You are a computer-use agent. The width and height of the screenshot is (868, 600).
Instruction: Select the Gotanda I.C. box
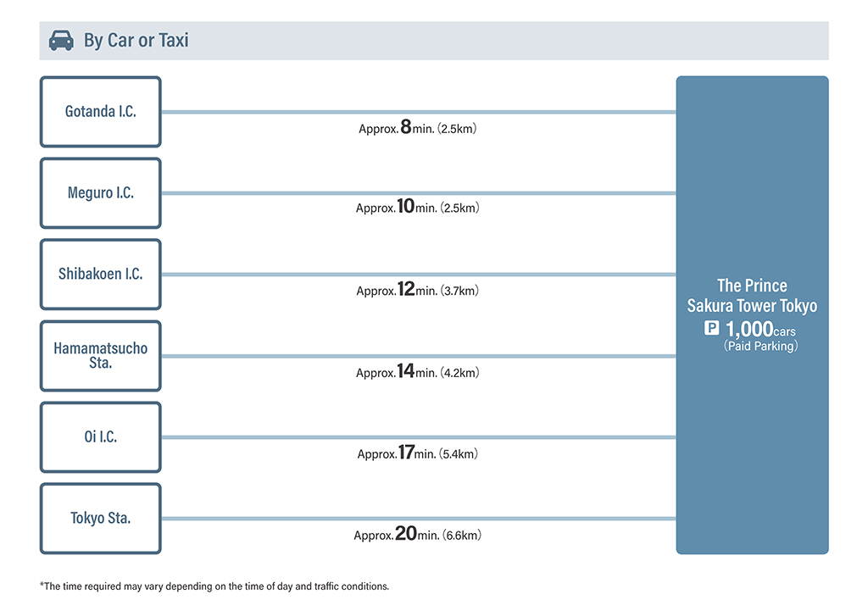click(x=101, y=112)
